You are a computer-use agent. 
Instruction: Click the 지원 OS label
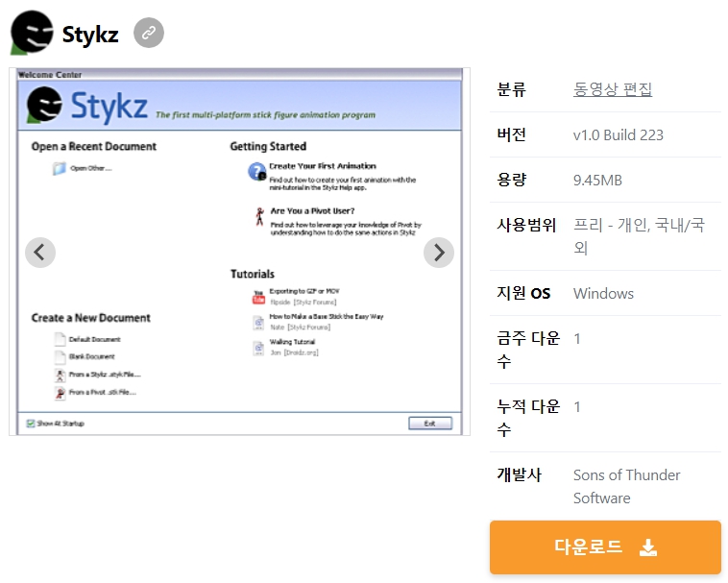[523, 293]
